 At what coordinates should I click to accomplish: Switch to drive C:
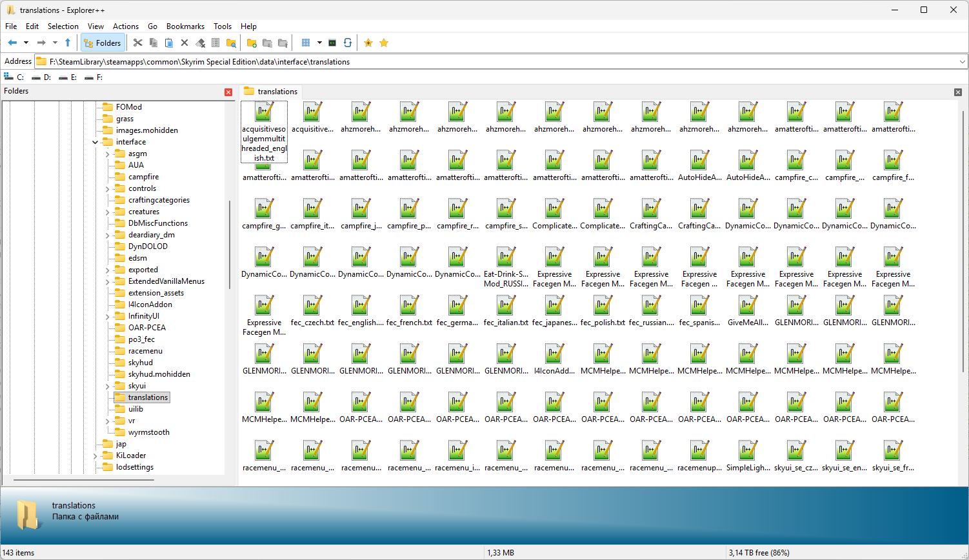point(14,77)
